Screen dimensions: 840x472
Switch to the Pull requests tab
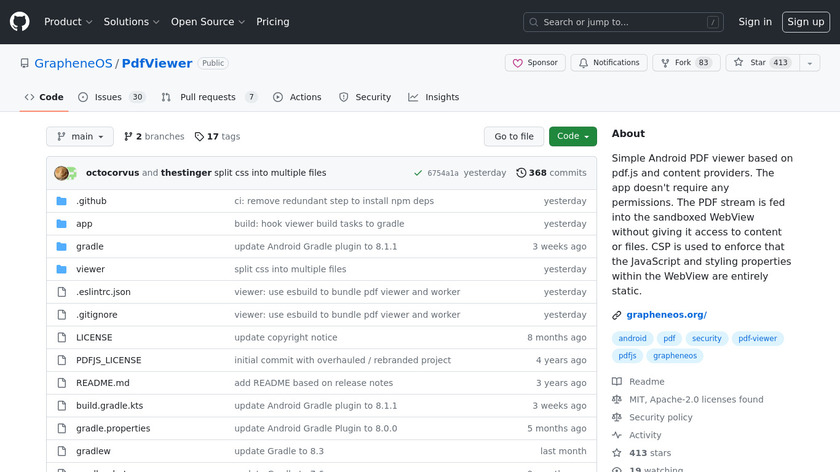pos(209,97)
